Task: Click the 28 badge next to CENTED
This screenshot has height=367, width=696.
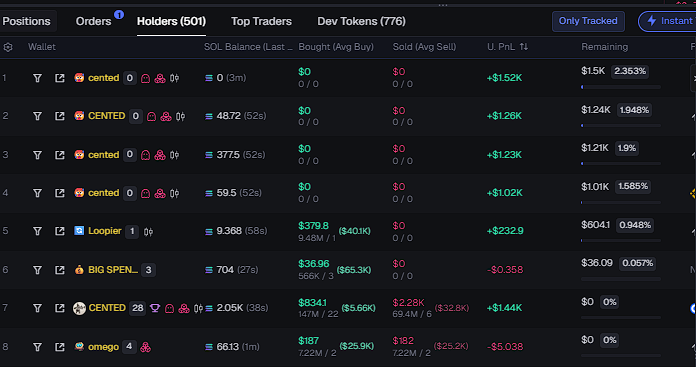Action: 138,308
